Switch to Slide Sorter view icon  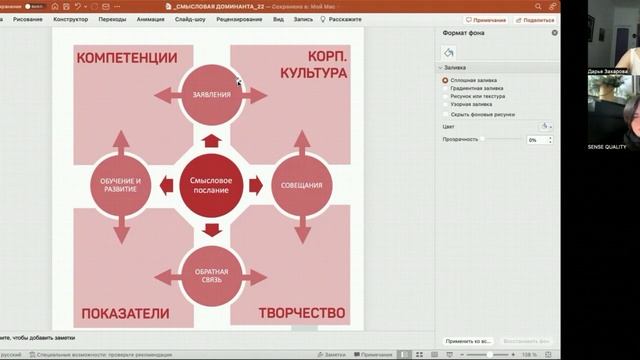click(419, 355)
